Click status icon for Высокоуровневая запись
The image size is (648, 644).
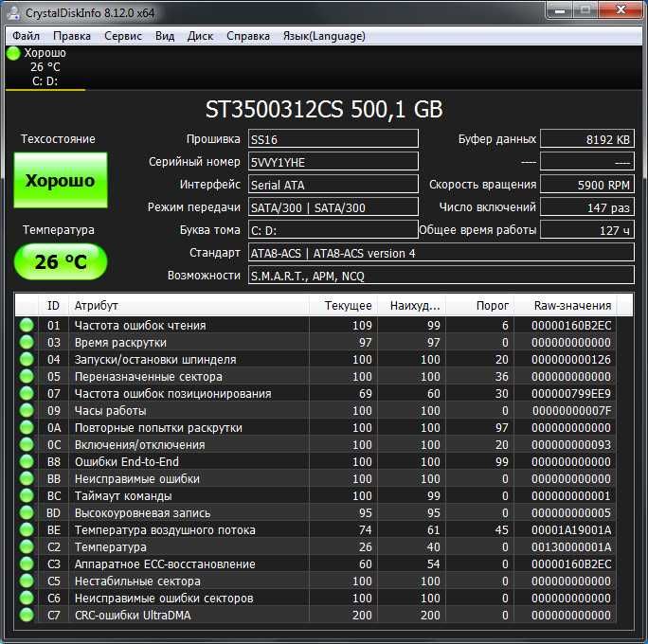pyautogui.click(x=27, y=512)
